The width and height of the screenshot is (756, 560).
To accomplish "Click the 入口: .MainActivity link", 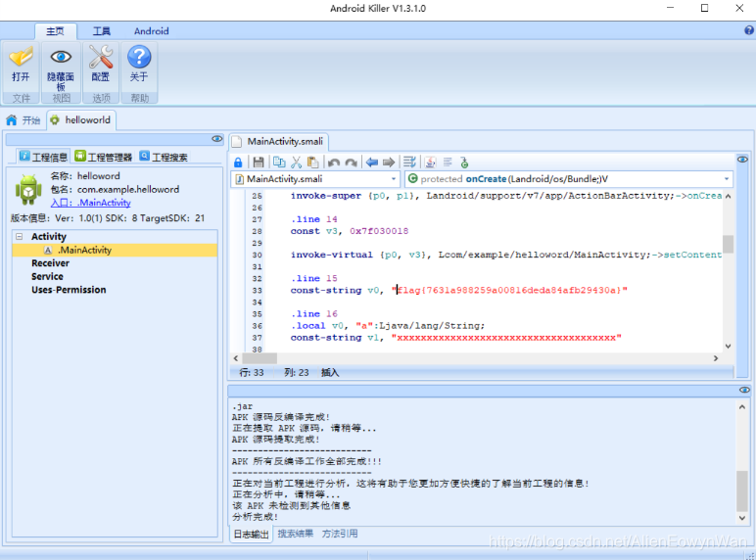I will point(91,203).
